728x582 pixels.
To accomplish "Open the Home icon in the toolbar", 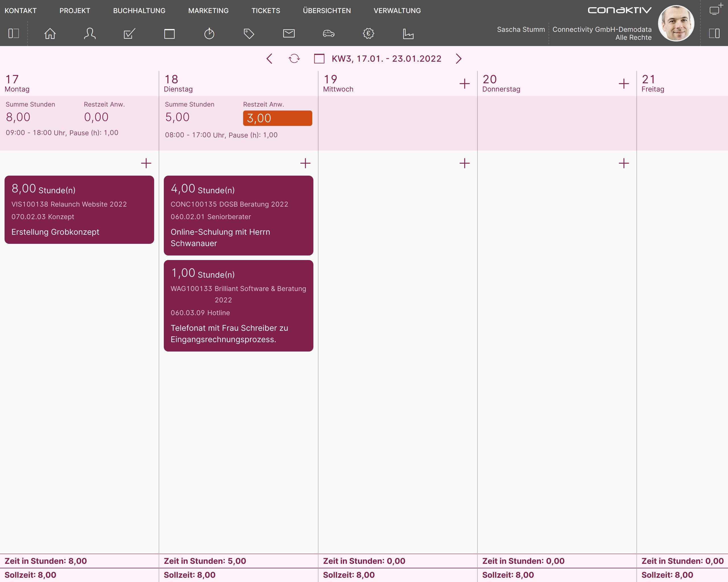I will pos(50,34).
